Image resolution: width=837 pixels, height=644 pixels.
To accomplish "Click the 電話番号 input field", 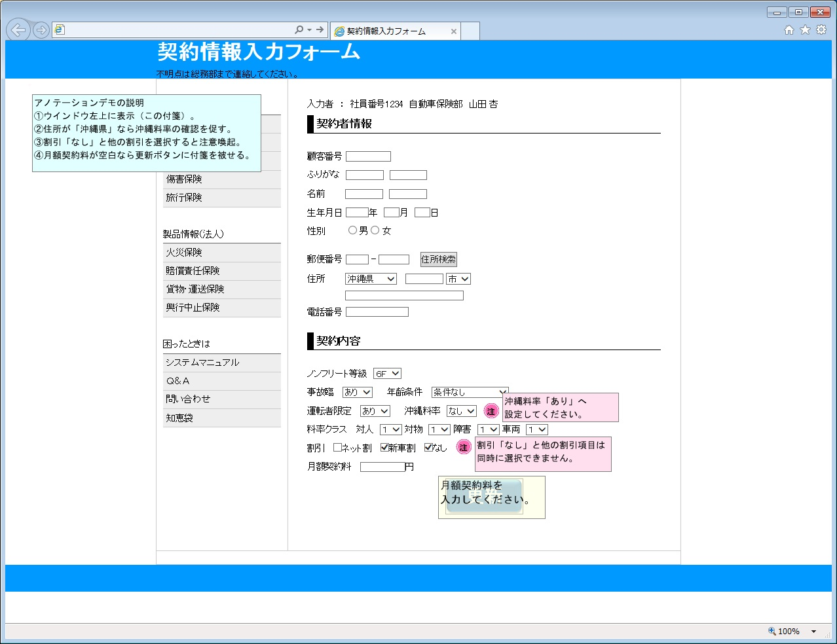I will click(377, 312).
